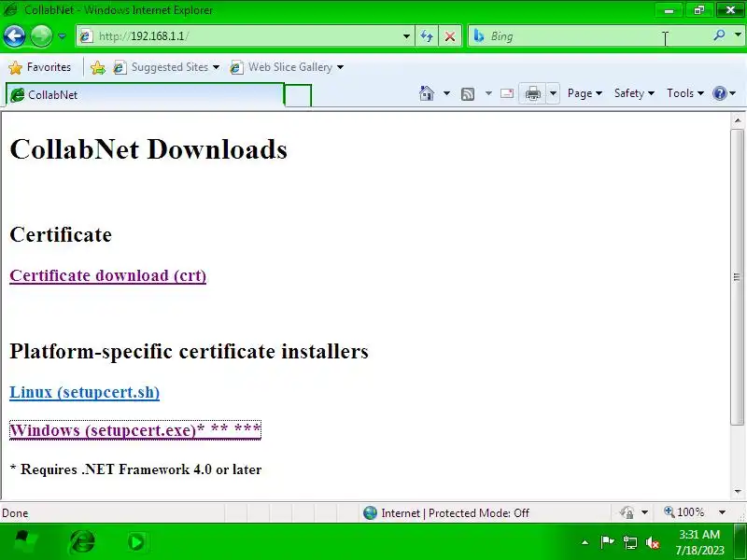The width and height of the screenshot is (747, 560).
Task: Click the Help question mark icon
Action: [720, 93]
